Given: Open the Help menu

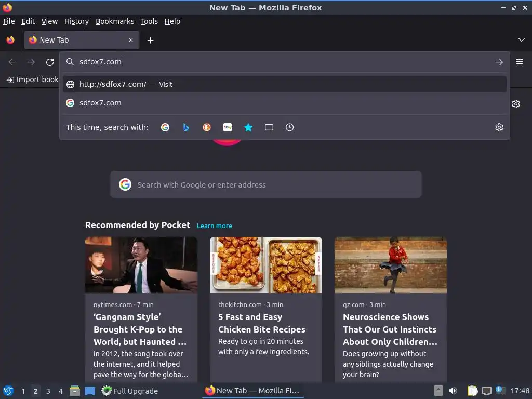Looking at the screenshot, I should click(x=172, y=21).
